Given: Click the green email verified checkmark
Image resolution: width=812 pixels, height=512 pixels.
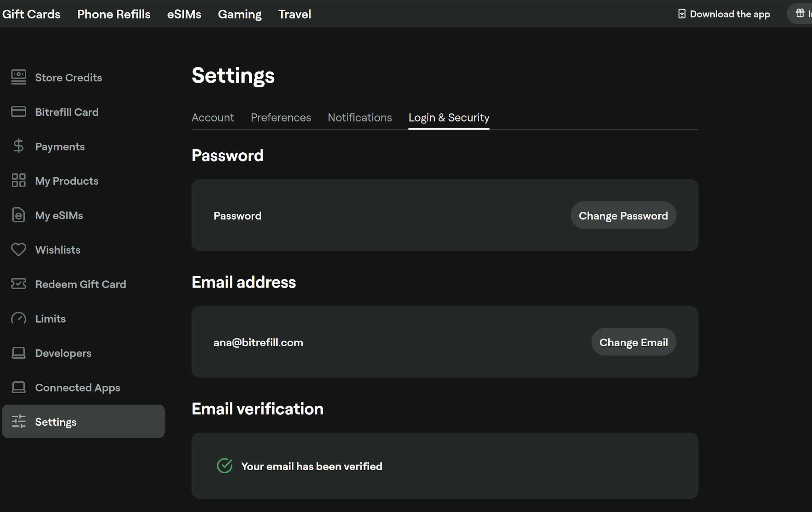Looking at the screenshot, I should pos(225,466).
